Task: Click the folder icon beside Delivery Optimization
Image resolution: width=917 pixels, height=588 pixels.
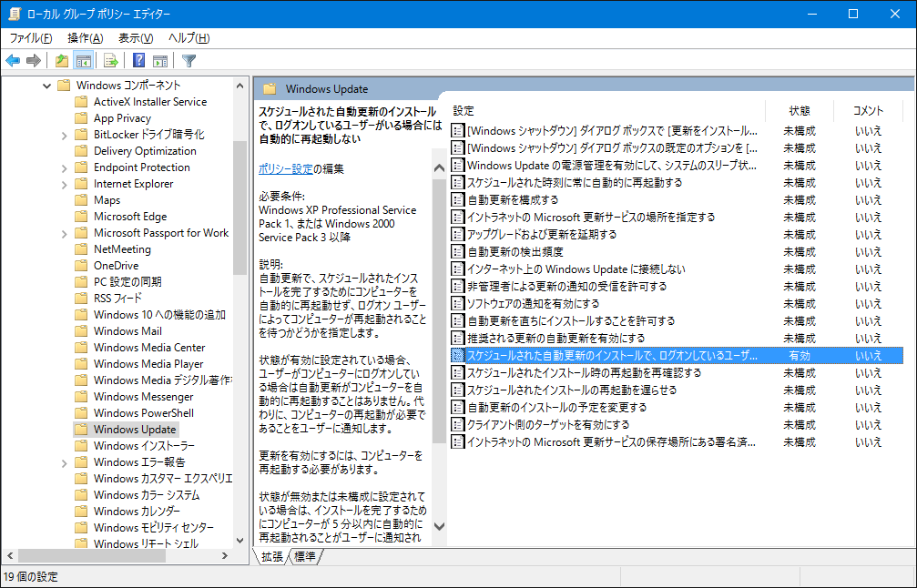Action: (81, 151)
